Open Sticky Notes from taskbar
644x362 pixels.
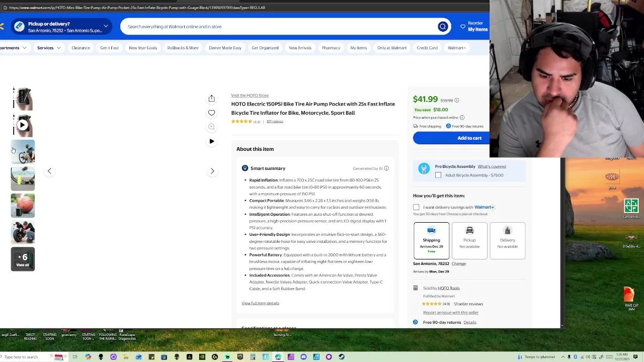point(151,357)
